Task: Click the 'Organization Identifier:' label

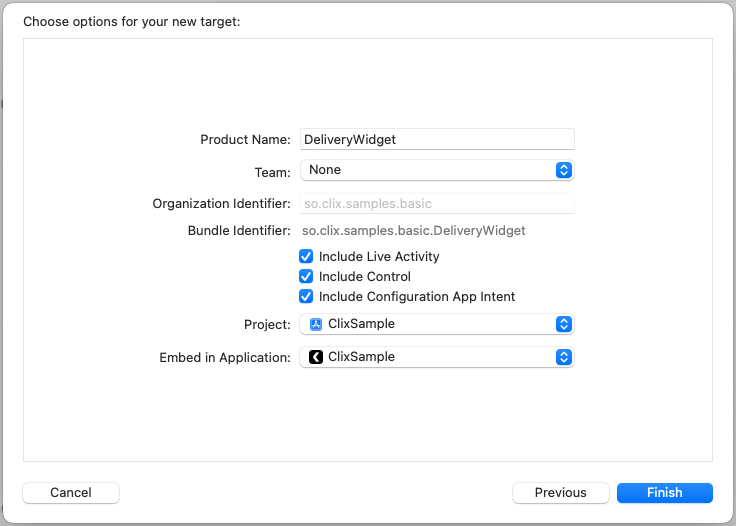Action: pyautogui.click(x=222, y=204)
